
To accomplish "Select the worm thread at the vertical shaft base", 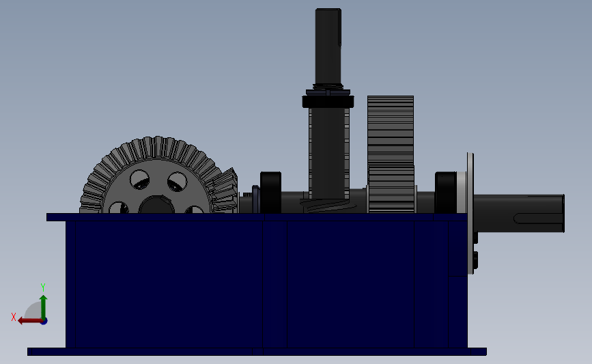I will [328, 206].
